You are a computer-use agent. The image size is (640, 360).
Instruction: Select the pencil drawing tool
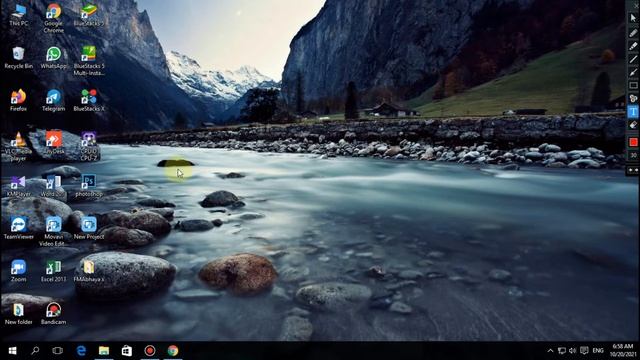point(633,33)
